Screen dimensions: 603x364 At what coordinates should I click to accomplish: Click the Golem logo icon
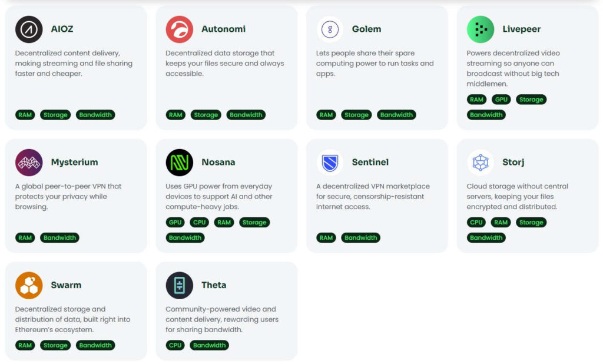pyautogui.click(x=330, y=29)
